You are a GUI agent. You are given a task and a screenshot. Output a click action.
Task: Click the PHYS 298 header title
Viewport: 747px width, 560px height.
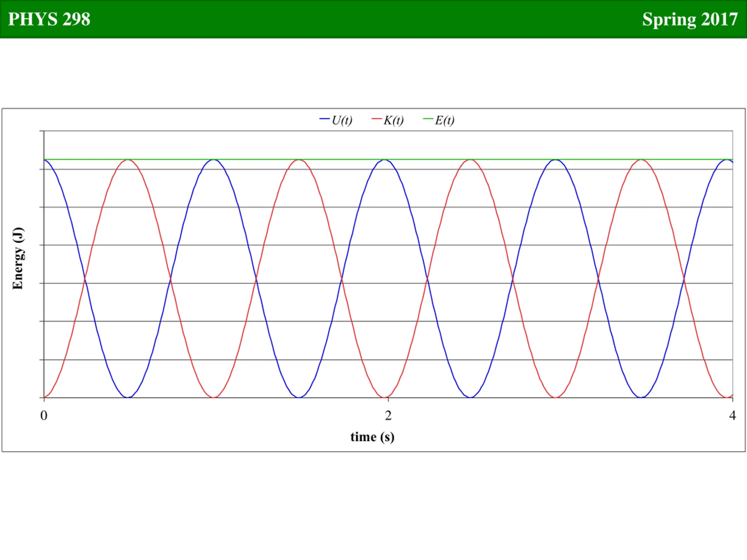coord(49,19)
